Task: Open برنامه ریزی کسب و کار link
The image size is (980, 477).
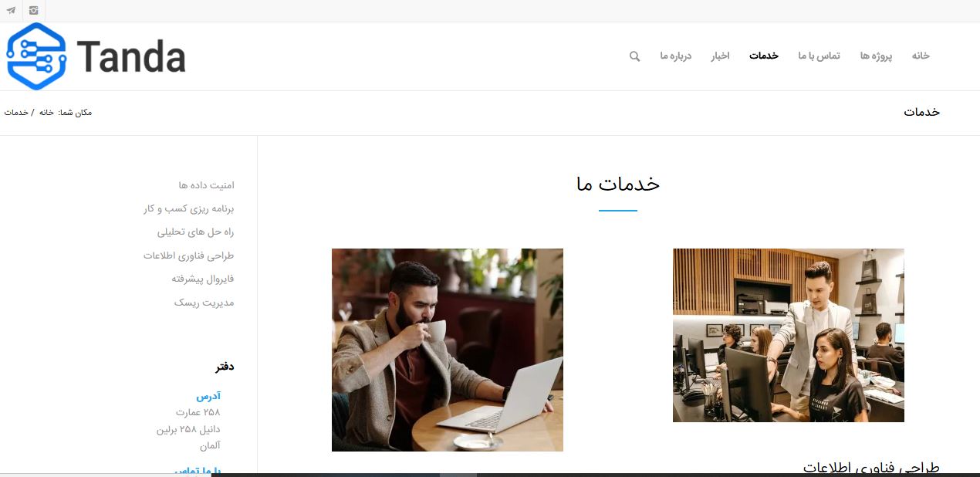Action: point(188,208)
